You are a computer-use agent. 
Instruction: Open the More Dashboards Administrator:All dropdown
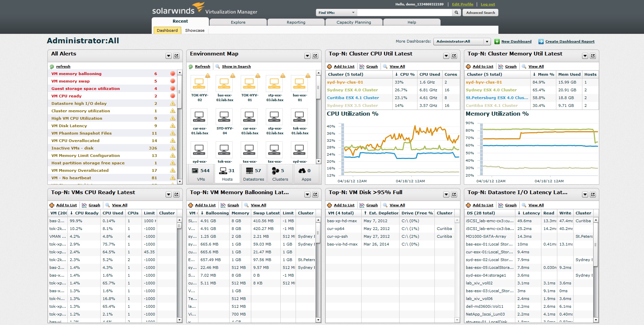(462, 42)
